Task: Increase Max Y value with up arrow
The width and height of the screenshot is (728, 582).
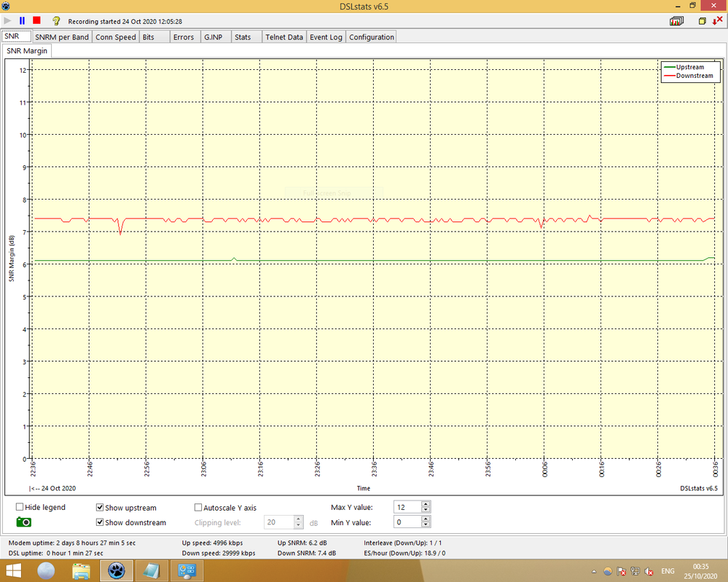Action: click(426, 503)
